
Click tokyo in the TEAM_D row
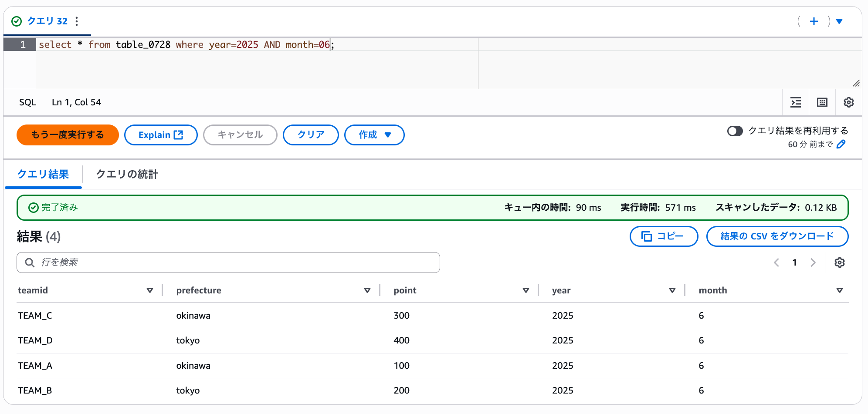pos(188,340)
